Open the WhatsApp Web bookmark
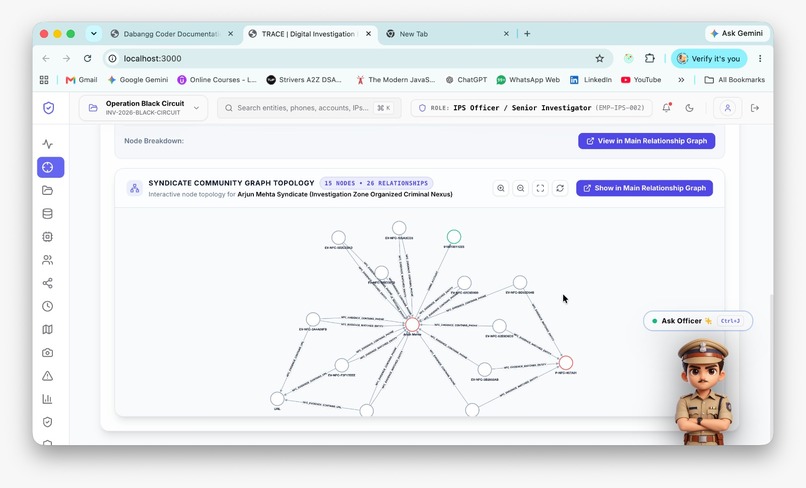 point(528,80)
